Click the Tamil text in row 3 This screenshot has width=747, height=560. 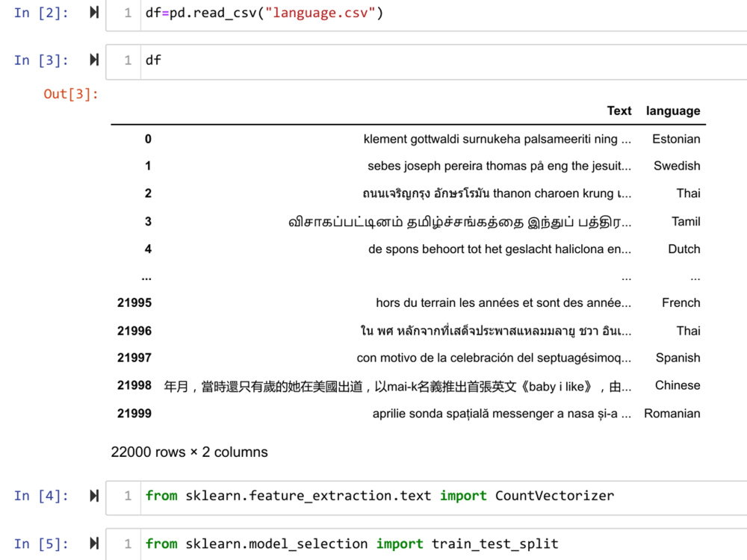[459, 222]
